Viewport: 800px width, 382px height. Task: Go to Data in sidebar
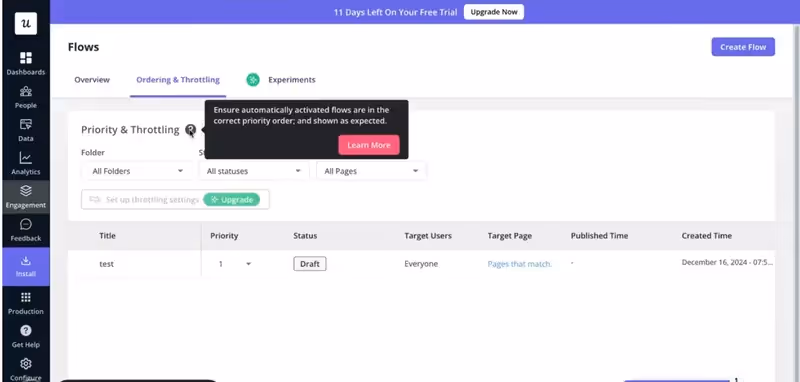[26, 130]
